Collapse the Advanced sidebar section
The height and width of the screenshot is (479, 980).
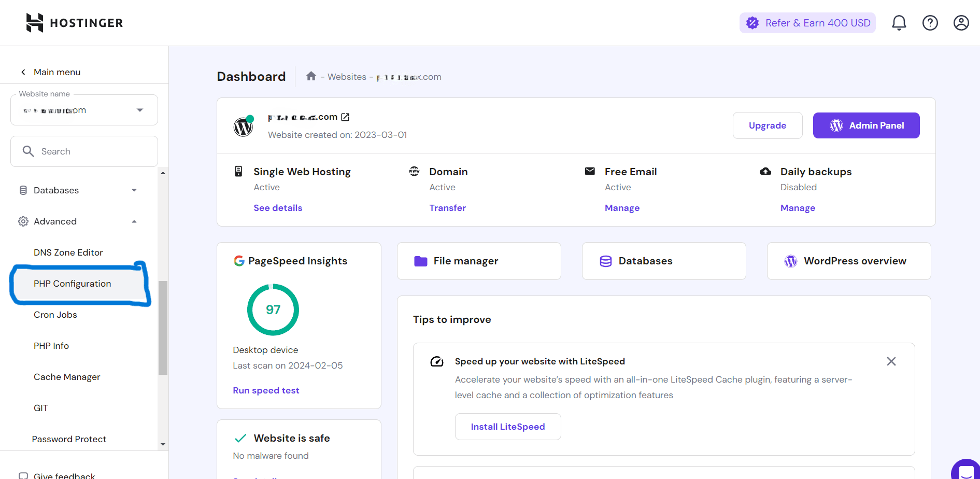134,221
